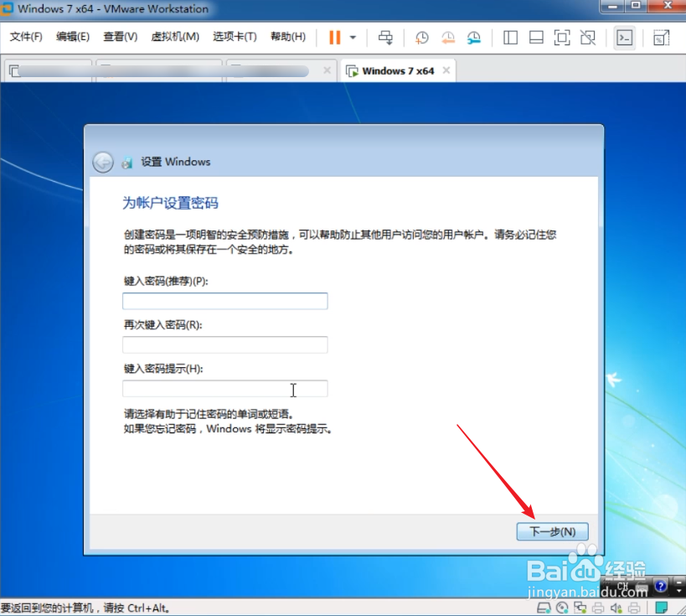The width and height of the screenshot is (686, 616).
Task: Send Ctrl+Alt+Del to the virtual machine
Action: 385,38
